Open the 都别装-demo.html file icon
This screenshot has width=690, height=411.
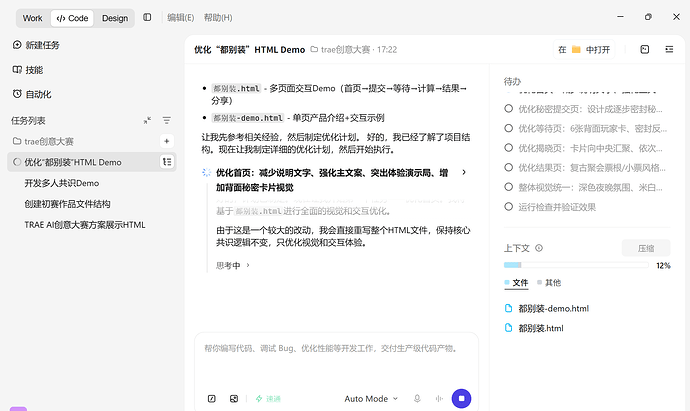click(x=508, y=308)
